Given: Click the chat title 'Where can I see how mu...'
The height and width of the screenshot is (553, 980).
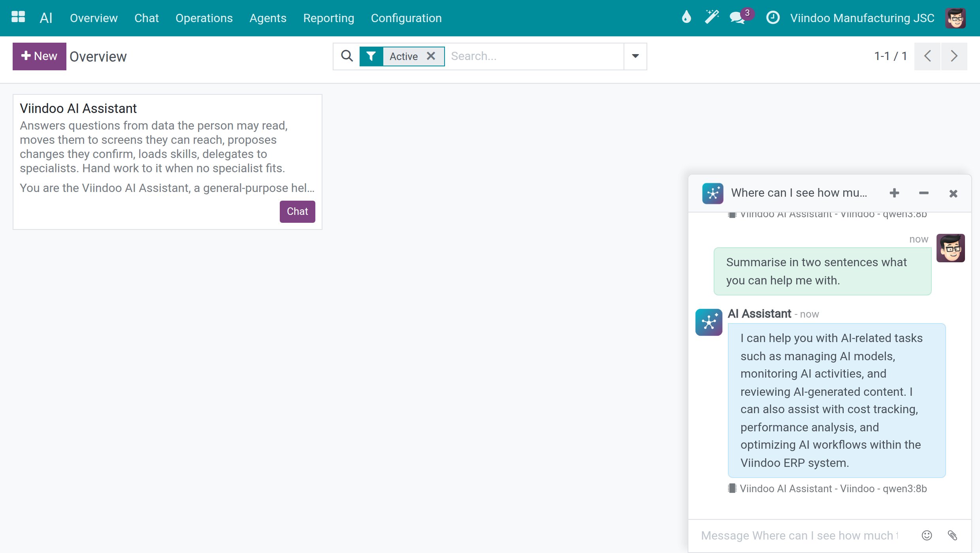Looking at the screenshot, I should pos(799,193).
